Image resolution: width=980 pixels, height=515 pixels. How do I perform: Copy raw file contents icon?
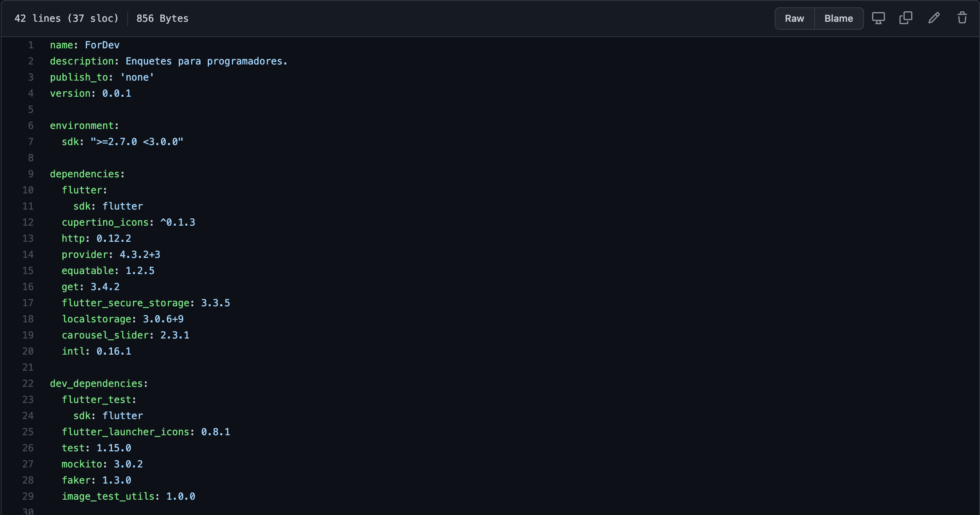[906, 18]
